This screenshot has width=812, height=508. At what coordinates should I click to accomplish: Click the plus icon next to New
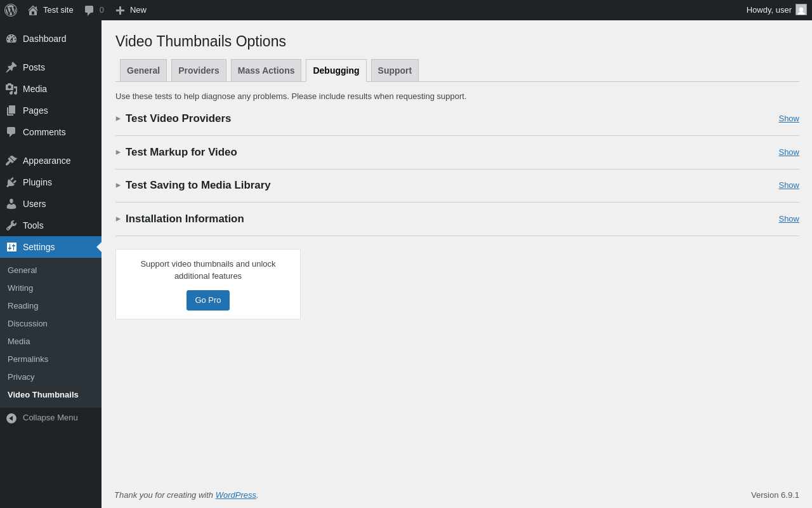(120, 10)
